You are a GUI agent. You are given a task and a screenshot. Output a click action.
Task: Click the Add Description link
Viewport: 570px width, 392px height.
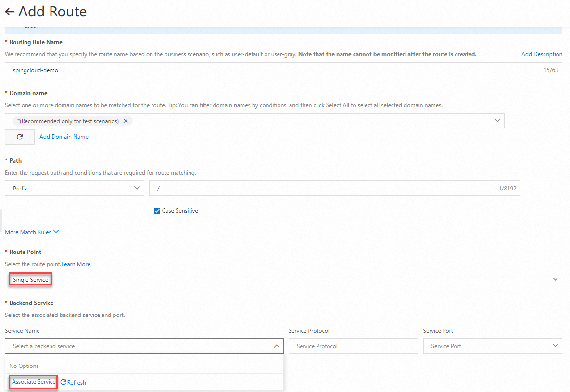coord(542,54)
